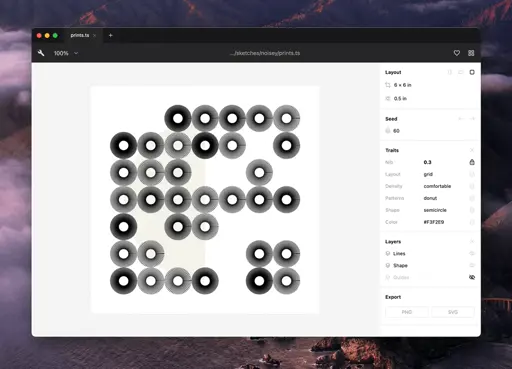Image resolution: width=512 pixels, height=369 pixels.
Task: Open the wrench settings tool
Action: (41, 53)
